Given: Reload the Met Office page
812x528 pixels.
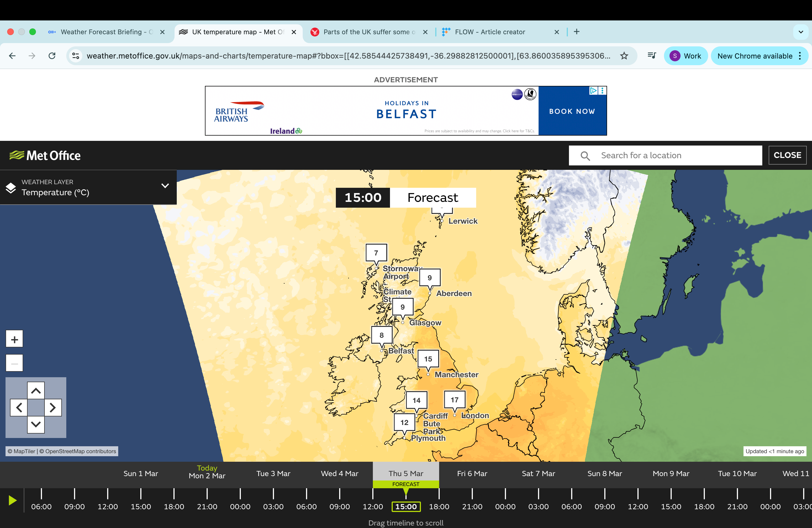Looking at the screenshot, I should click(x=52, y=56).
